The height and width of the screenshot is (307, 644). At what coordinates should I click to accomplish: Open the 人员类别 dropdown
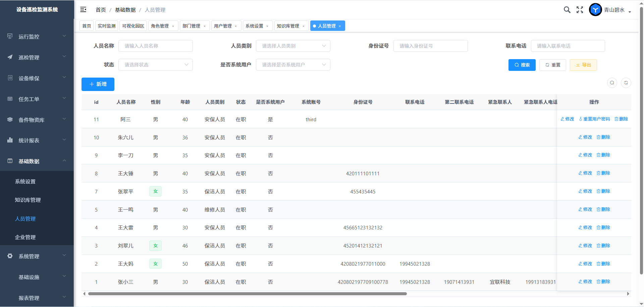click(x=293, y=46)
